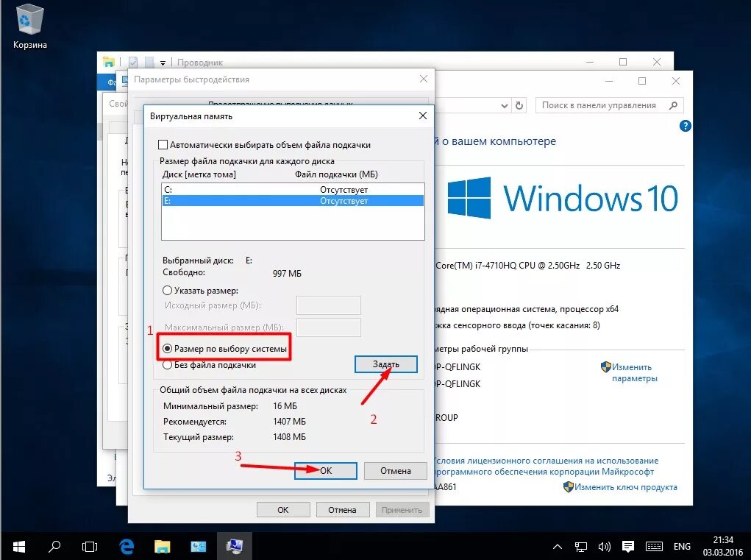Select drive C: in paging list
The height and width of the screenshot is (560, 751).
coord(293,189)
